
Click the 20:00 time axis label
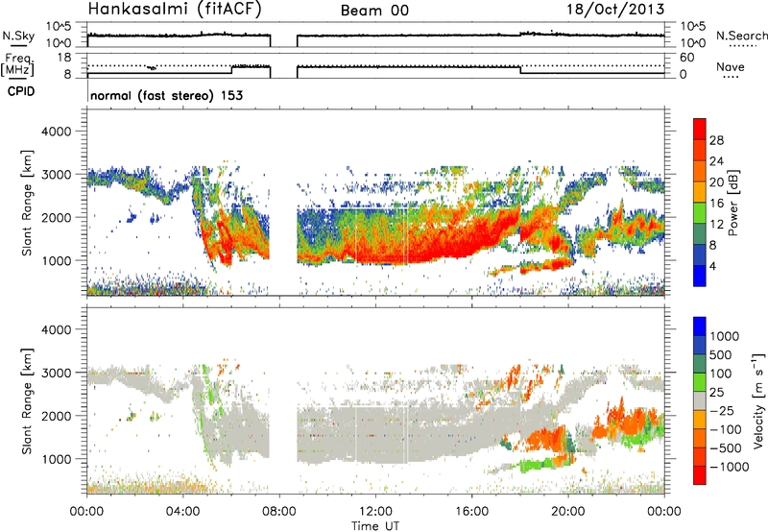point(568,512)
